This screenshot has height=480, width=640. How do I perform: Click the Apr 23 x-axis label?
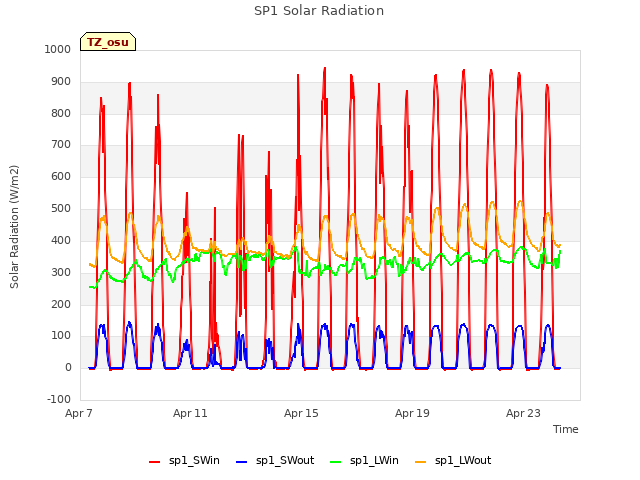pos(523,413)
